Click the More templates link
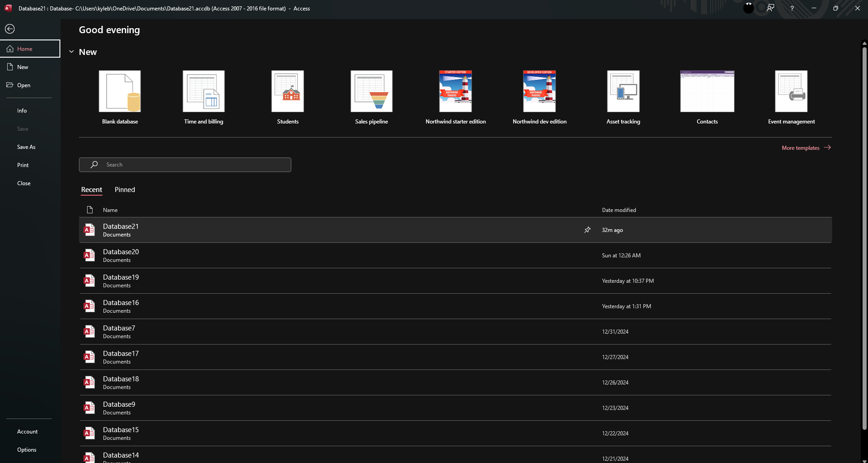The image size is (868, 463). pos(806,148)
